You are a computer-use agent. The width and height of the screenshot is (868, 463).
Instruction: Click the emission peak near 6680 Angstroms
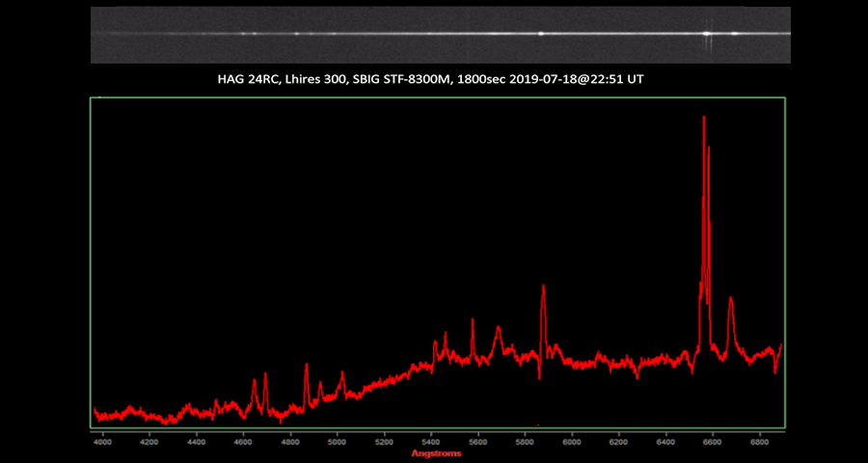point(731,300)
